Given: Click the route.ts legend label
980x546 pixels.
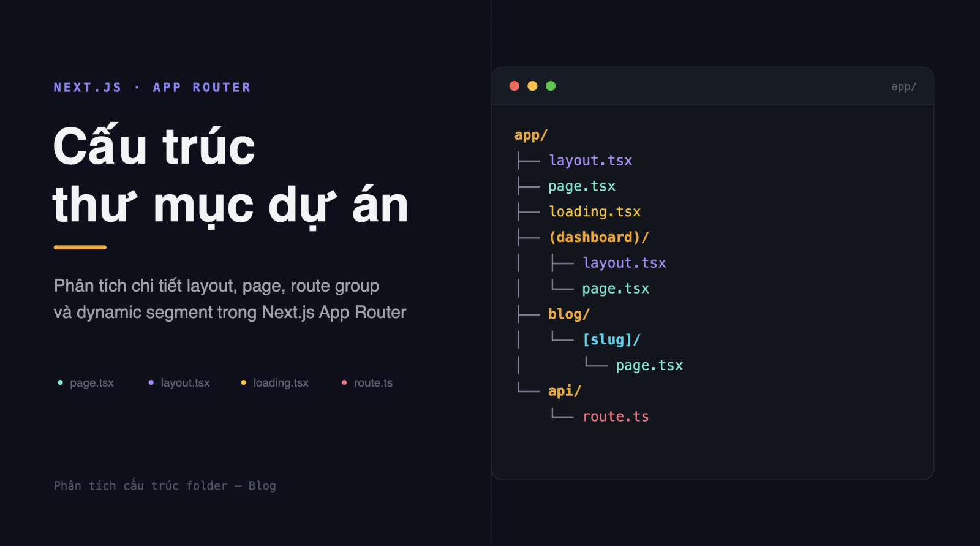Looking at the screenshot, I should pyautogui.click(x=373, y=383).
